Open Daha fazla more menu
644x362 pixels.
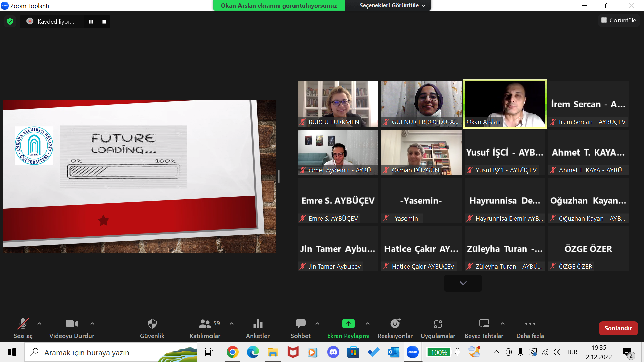530,324
